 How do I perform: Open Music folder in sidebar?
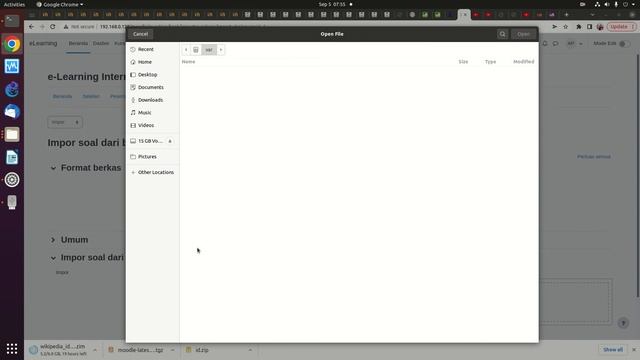[153, 112]
